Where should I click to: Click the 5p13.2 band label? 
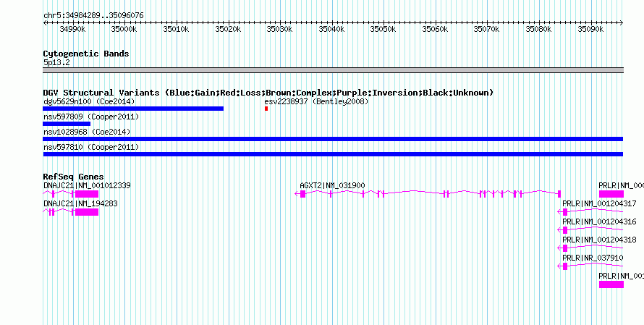click(x=56, y=63)
